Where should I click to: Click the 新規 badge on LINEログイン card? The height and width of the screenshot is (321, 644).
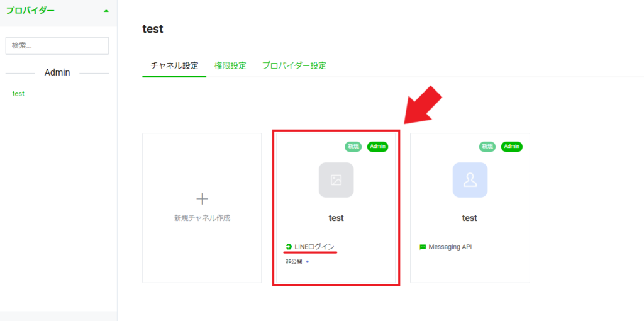click(x=353, y=147)
